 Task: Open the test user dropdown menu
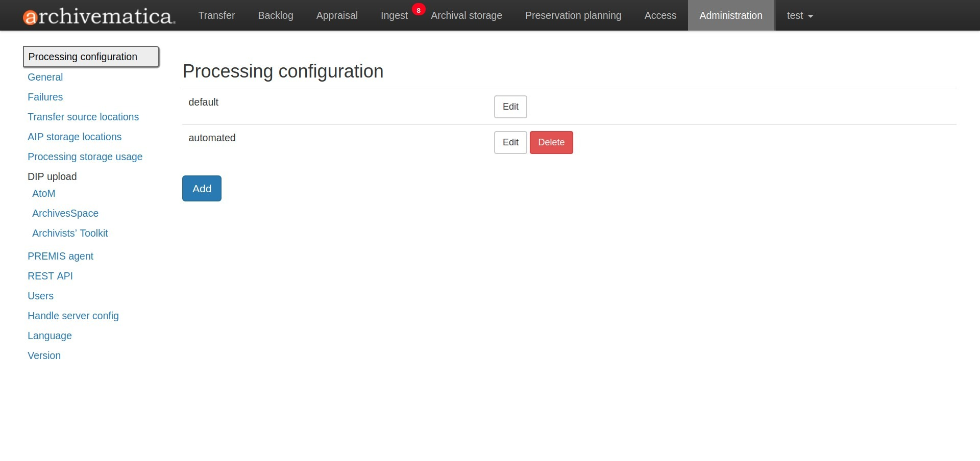(799, 16)
